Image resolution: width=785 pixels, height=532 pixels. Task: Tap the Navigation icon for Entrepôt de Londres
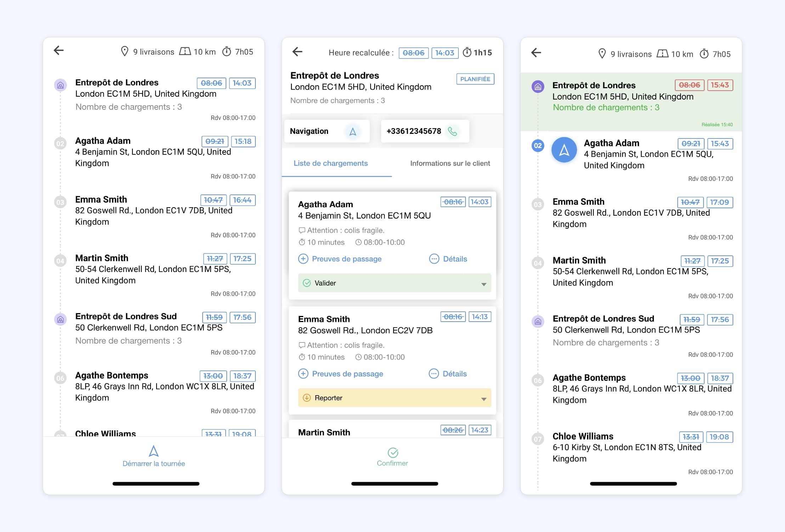click(352, 131)
